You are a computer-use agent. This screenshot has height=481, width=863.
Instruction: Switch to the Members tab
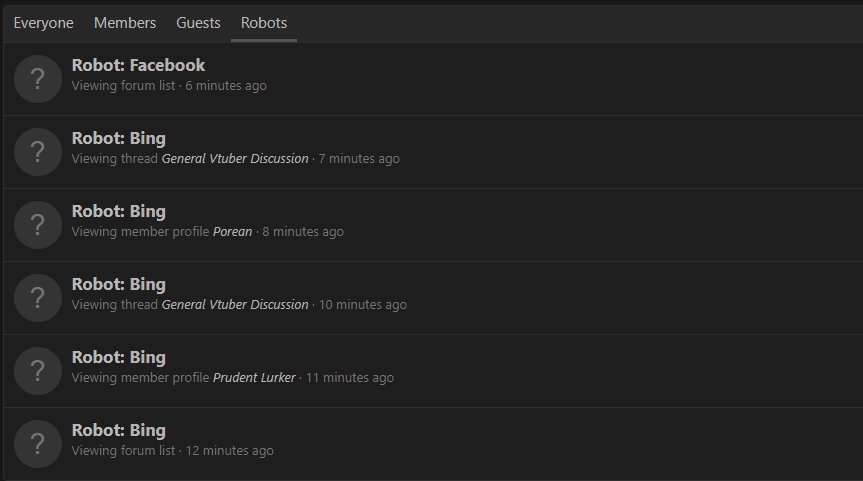(125, 23)
